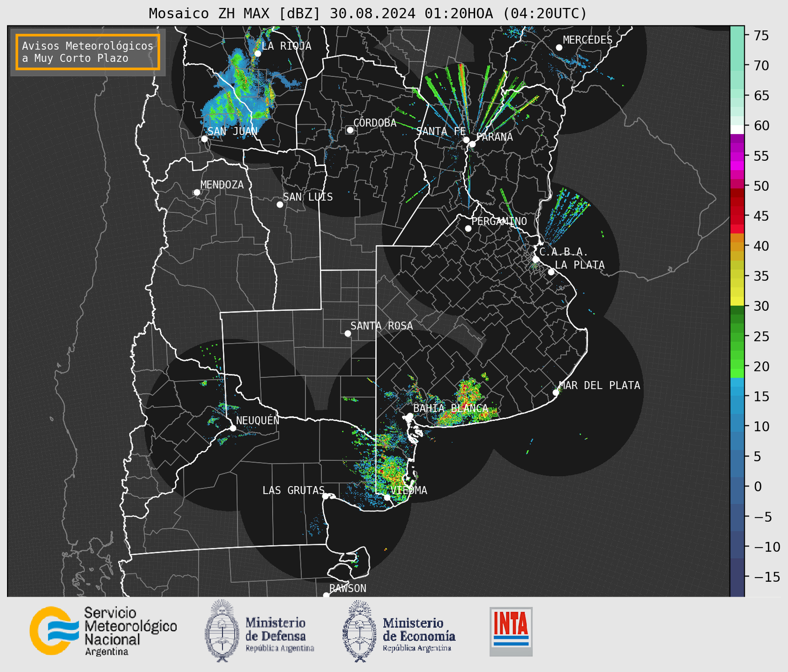Select the Santa Rosa city marker
Screen dimensions: 788x672
[348, 333]
